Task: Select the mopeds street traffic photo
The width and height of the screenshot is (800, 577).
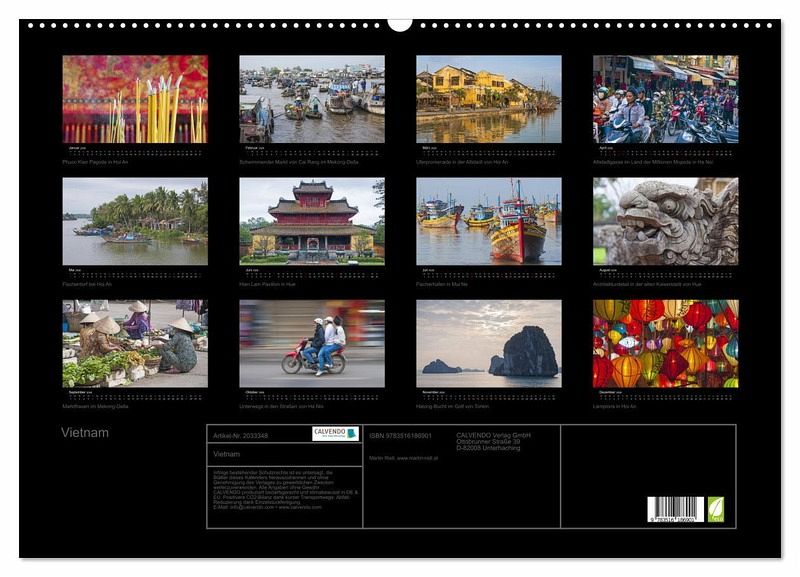Action: (665, 99)
